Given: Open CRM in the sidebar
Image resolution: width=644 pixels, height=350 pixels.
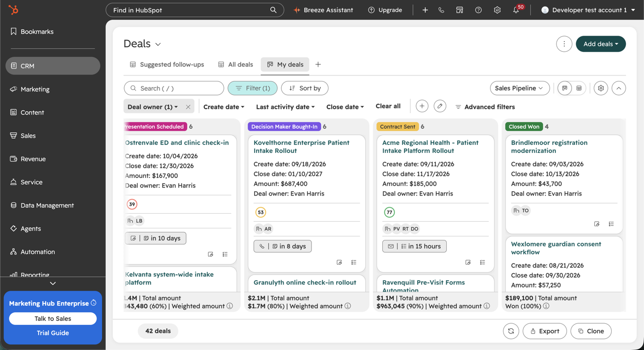Looking at the screenshot, I should 53,66.
